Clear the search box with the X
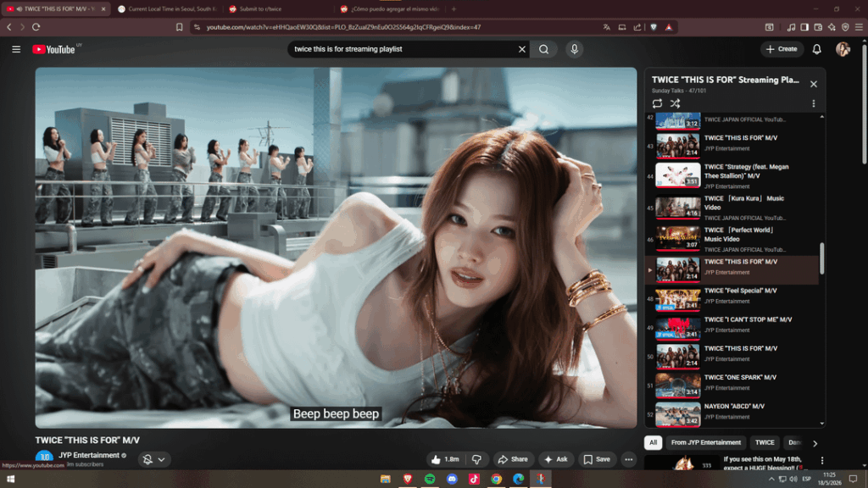This screenshot has height=488, width=868. (521, 49)
